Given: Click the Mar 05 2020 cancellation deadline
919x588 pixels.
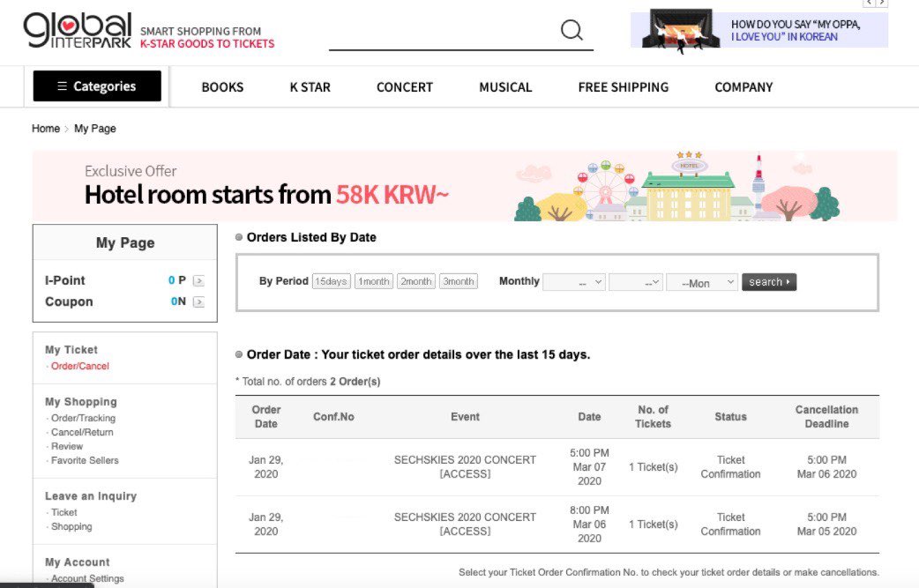Looking at the screenshot, I should pos(826,525).
